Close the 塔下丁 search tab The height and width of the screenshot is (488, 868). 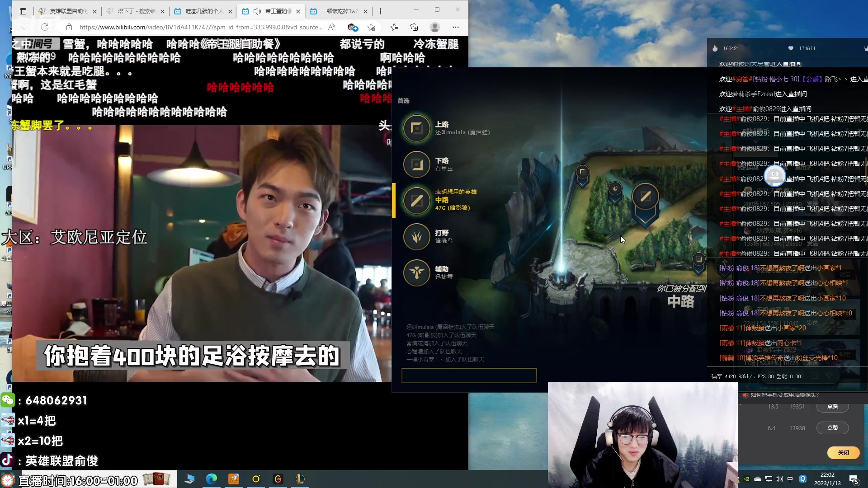pos(162,11)
